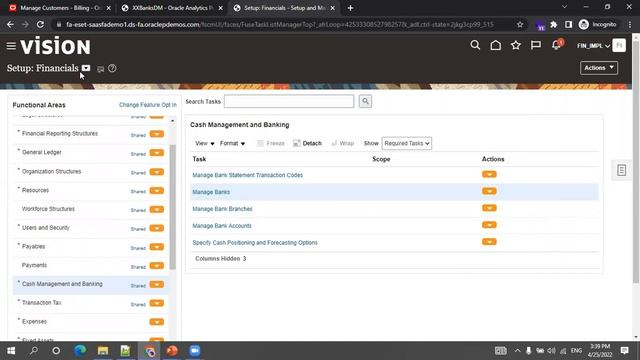Open the side panel document icon

pos(622,170)
